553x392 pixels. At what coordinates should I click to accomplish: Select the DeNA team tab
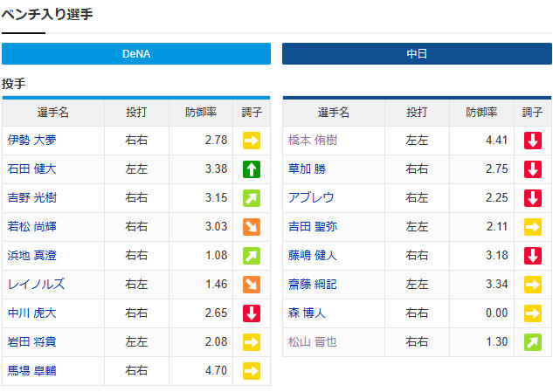pos(136,53)
